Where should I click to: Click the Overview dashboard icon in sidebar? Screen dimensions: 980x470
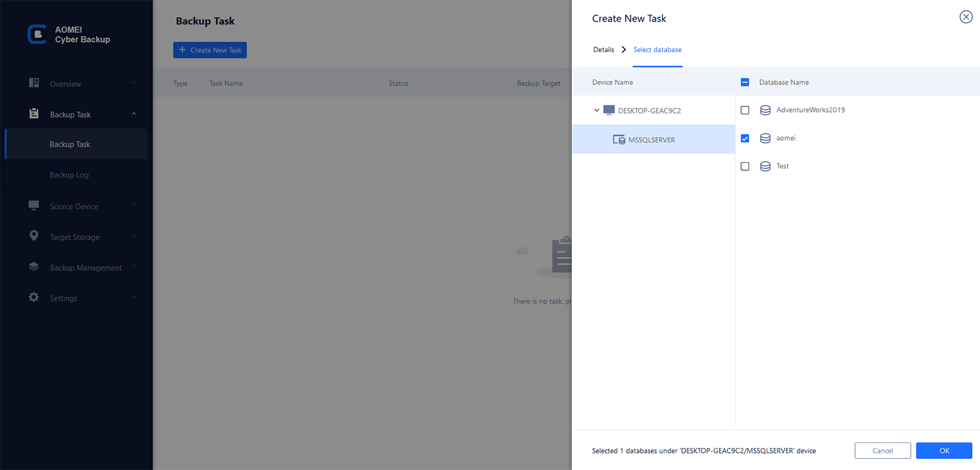[34, 83]
